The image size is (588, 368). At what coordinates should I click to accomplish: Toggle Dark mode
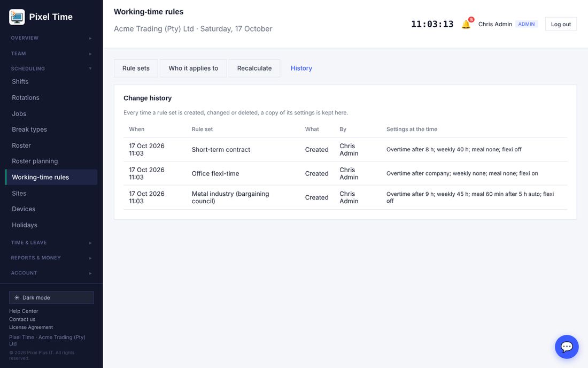(51, 297)
